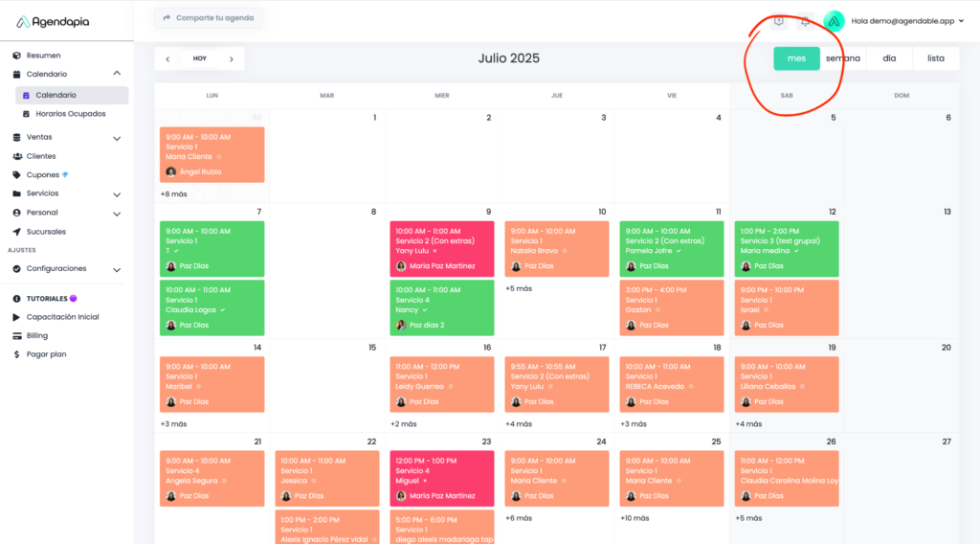This screenshot has width=980, height=544.
Task: Open Billing from the sidebar
Action: click(x=37, y=336)
